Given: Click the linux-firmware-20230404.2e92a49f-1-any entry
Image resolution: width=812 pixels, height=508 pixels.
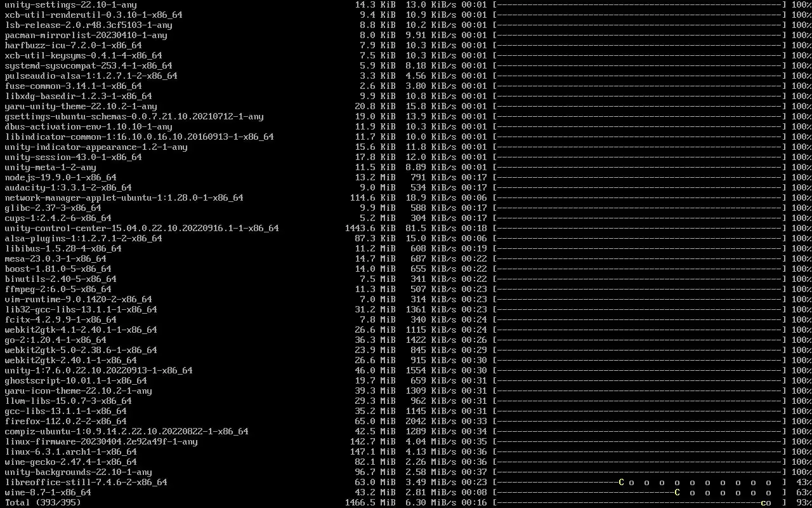Looking at the screenshot, I should pos(101,441).
